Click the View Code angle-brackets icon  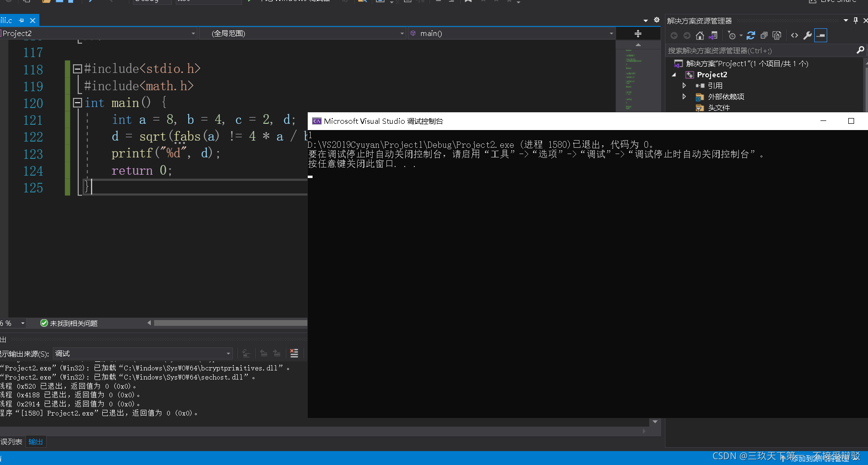[795, 36]
